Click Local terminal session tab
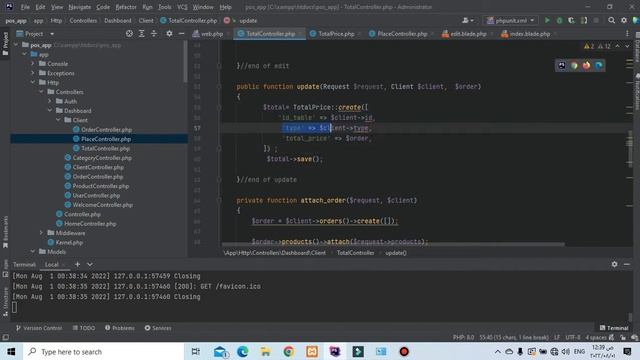The image size is (640, 360). coord(52,264)
